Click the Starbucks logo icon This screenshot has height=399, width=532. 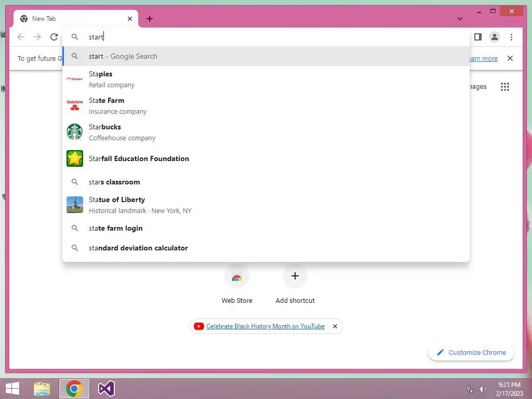click(x=75, y=132)
